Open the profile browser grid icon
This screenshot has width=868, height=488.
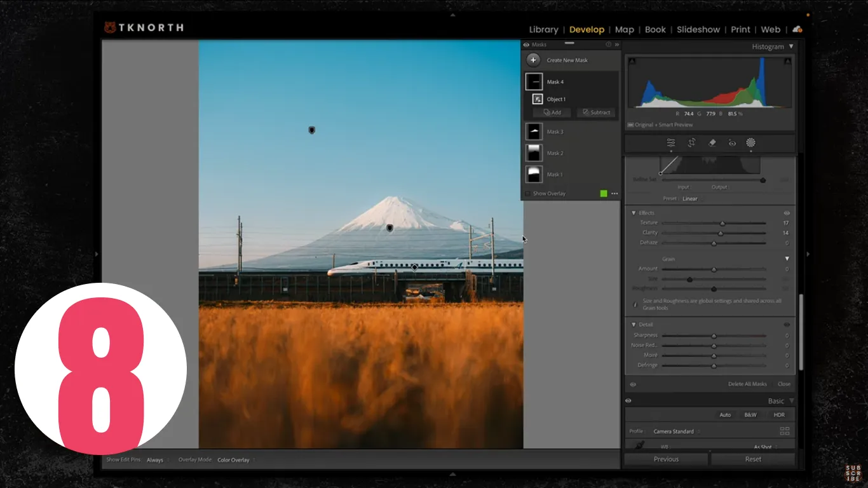pyautogui.click(x=785, y=431)
